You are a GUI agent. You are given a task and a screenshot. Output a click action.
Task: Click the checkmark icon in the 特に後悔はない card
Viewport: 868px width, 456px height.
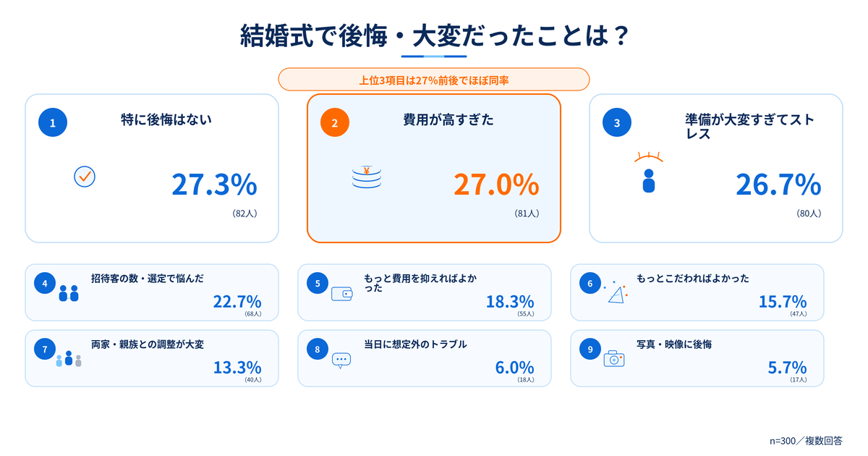[85, 177]
